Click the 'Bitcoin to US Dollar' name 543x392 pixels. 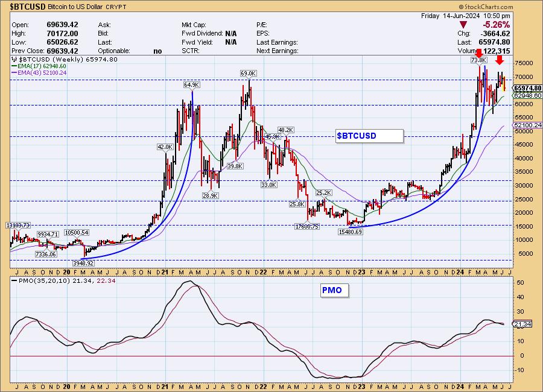coord(75,7)
